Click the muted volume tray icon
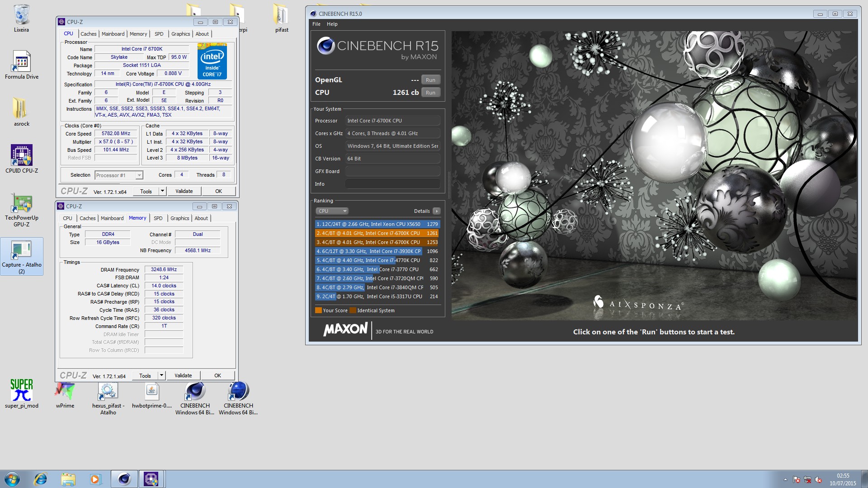 pyautogui.click(x=818, y=479)
